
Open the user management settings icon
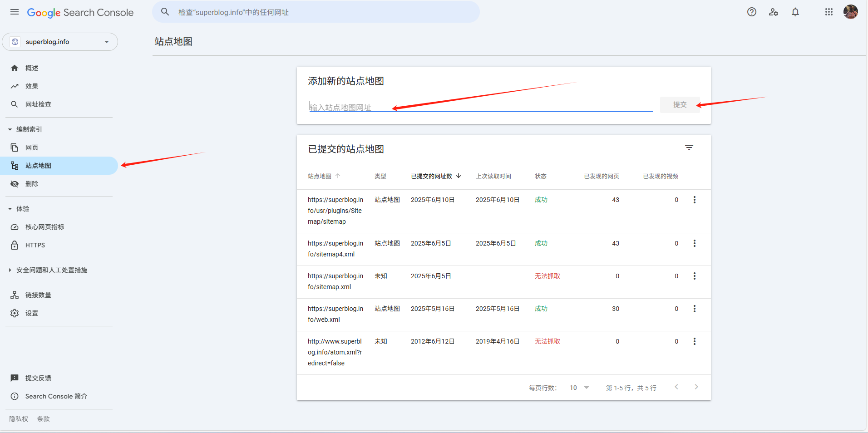[x=774, y=12]
